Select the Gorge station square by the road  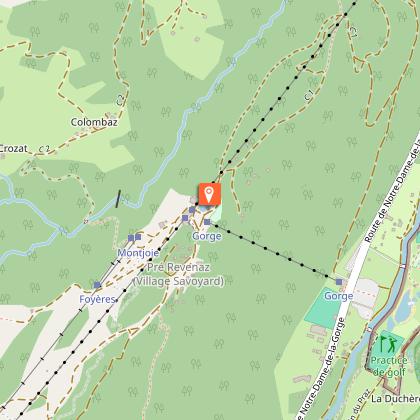[x=339, y=282]
